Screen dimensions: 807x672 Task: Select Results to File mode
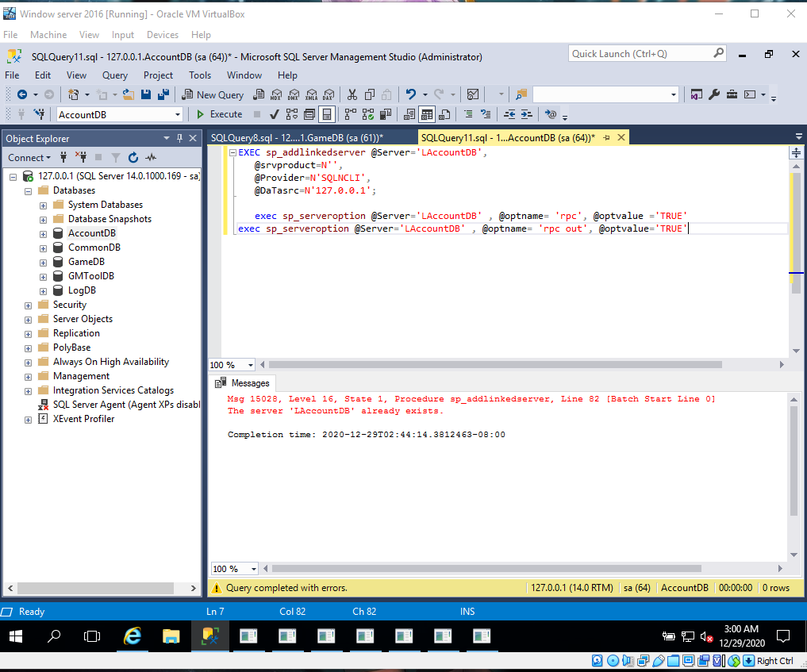pyautogui.click(x=444, y=114)
